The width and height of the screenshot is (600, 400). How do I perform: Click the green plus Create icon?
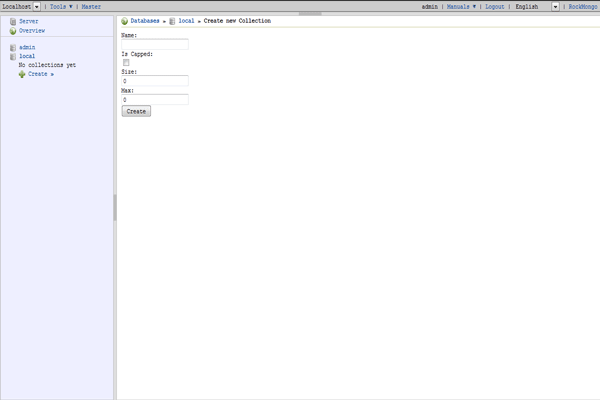pyautogui.click(x=22, y=74)
